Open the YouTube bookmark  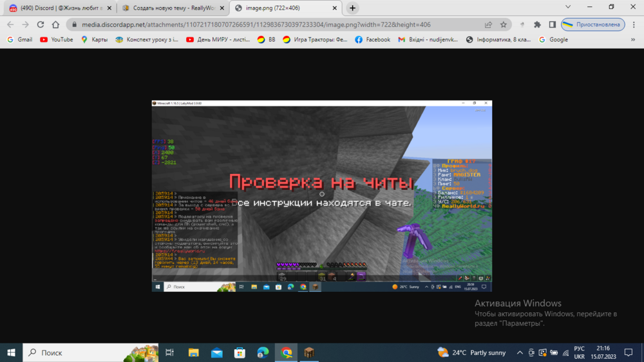[x=56, y=39]
